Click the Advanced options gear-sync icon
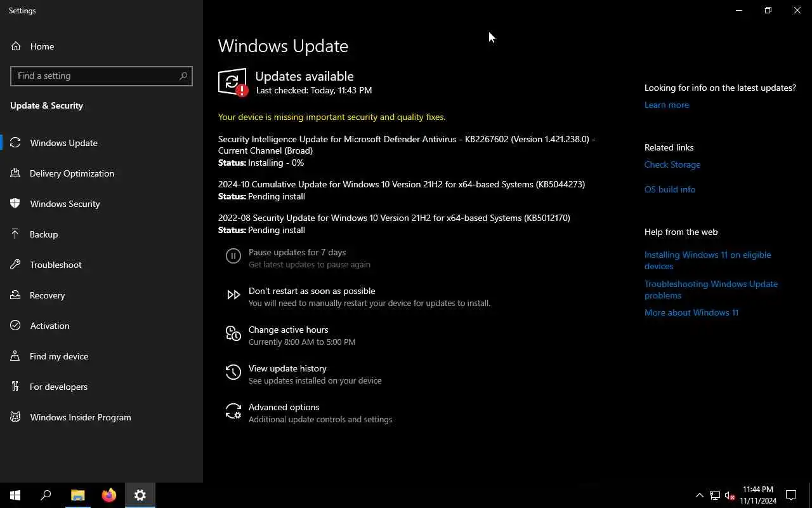Viewport: 812px width, 508px height. click(x=233, y=411)
